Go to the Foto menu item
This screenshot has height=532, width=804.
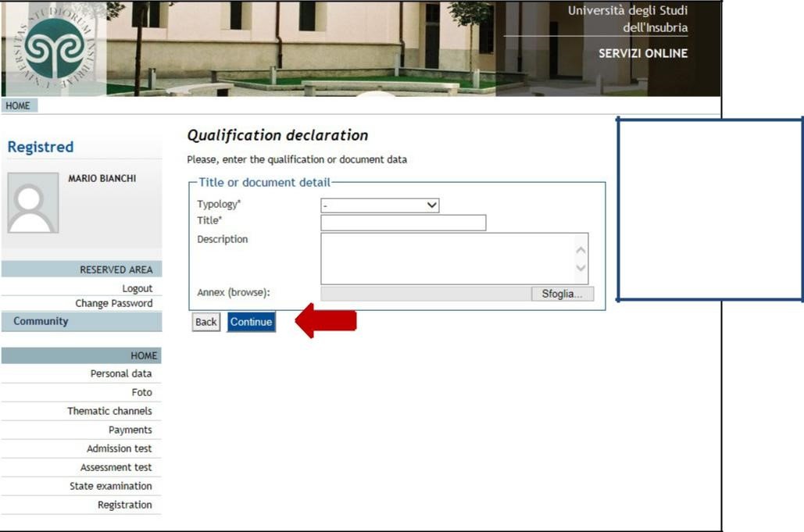[x=142, y=392]
